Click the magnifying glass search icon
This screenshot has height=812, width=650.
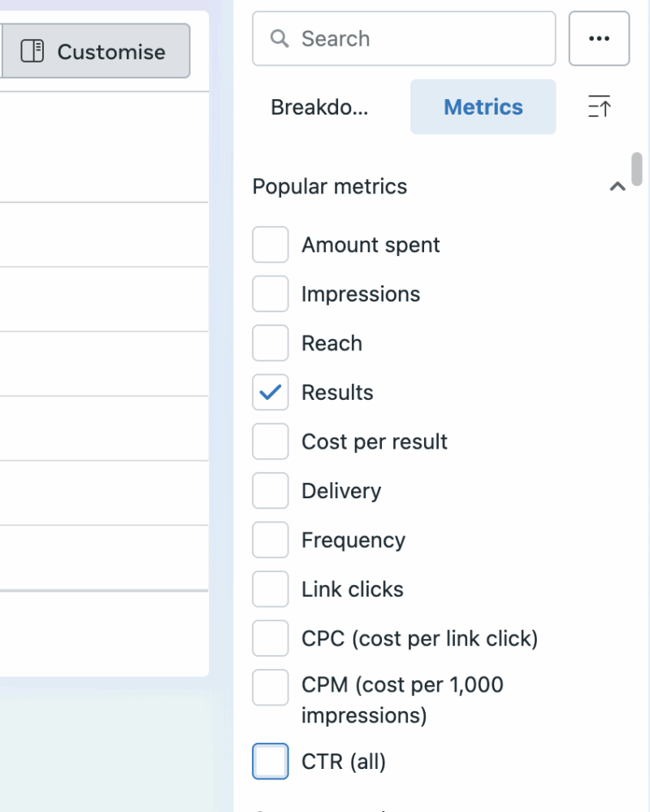click(x=279, y=38)
